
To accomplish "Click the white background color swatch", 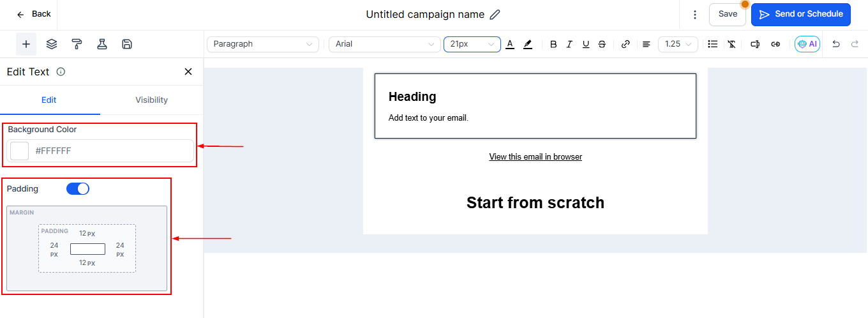I will (20, 151).
